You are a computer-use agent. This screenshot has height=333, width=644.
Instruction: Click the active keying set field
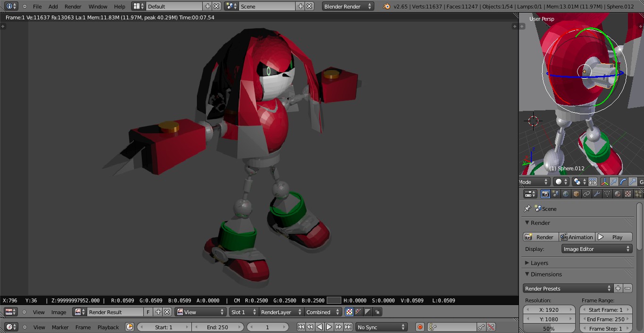[x=452, y=327]
